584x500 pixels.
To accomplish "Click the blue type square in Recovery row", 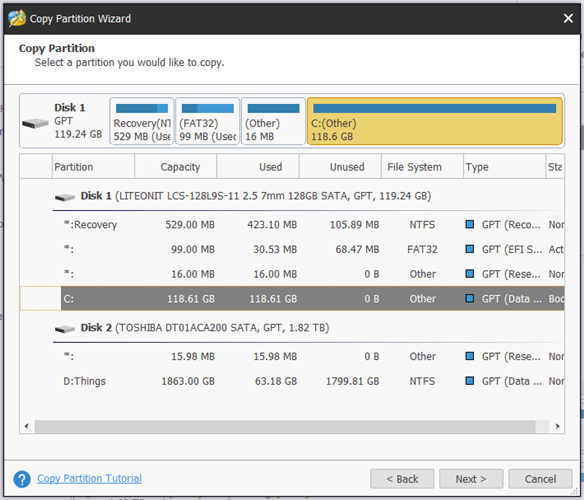I will pos(470,224).
